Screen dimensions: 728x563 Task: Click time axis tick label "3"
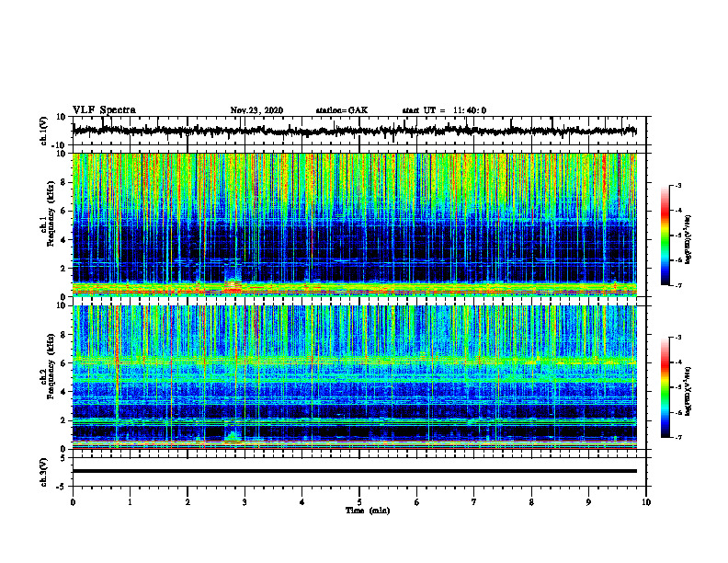(245, 502)
